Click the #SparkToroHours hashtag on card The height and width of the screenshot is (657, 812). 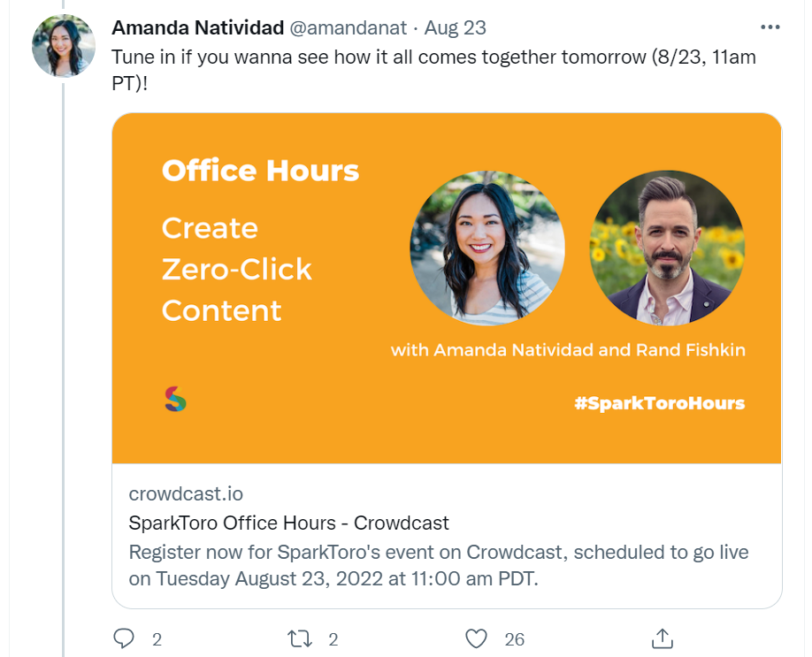(x=659, y=403)
